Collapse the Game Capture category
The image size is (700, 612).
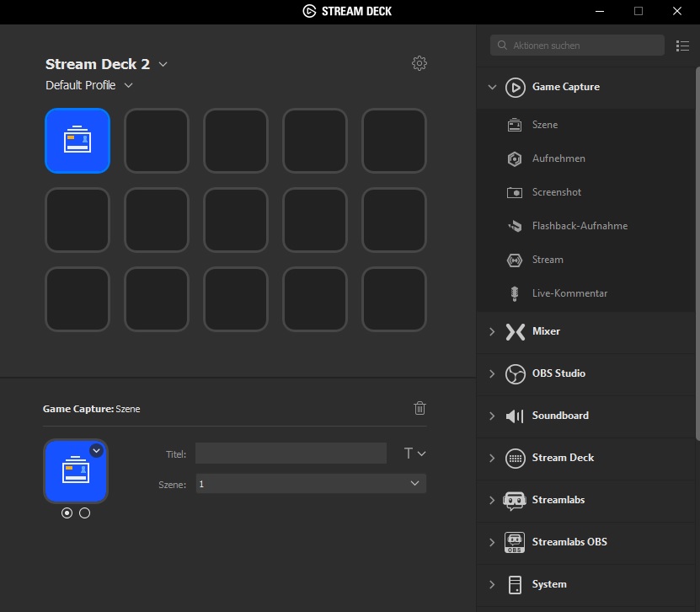point(492,87)
